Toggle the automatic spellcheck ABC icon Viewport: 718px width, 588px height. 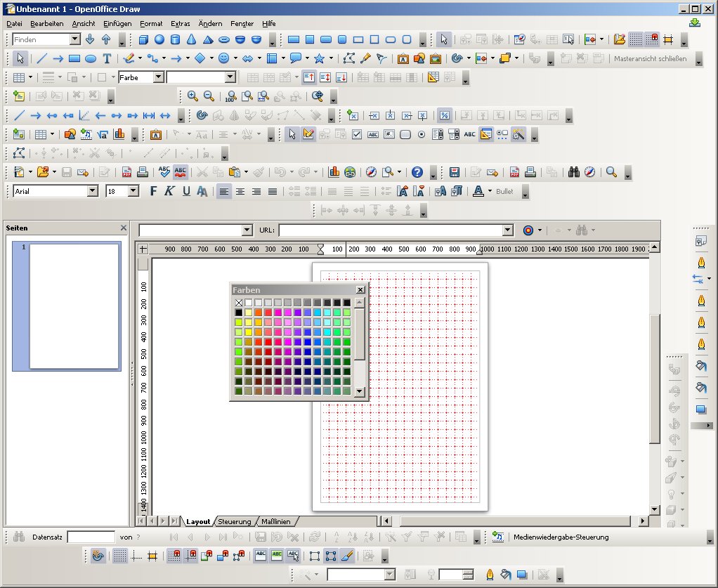click(x=180, y=172)
